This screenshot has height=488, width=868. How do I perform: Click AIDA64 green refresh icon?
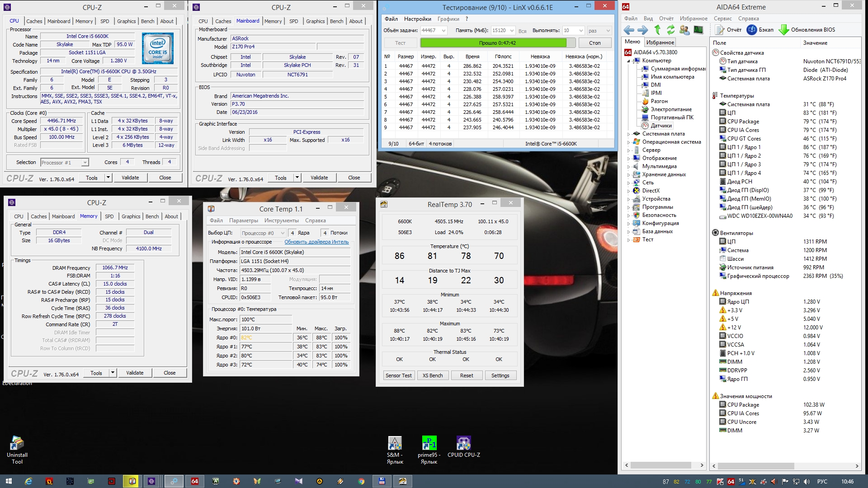pos(671,30)
